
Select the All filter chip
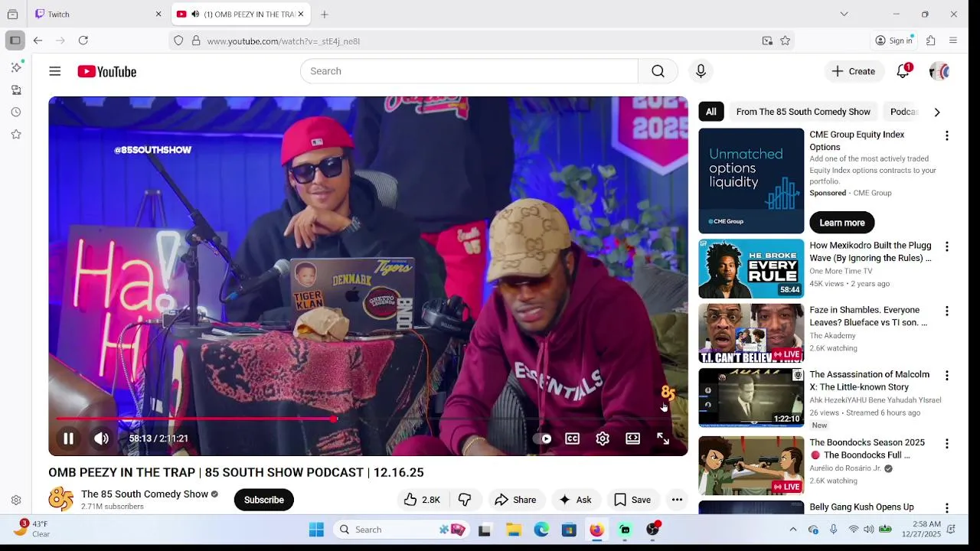(711, 112)
